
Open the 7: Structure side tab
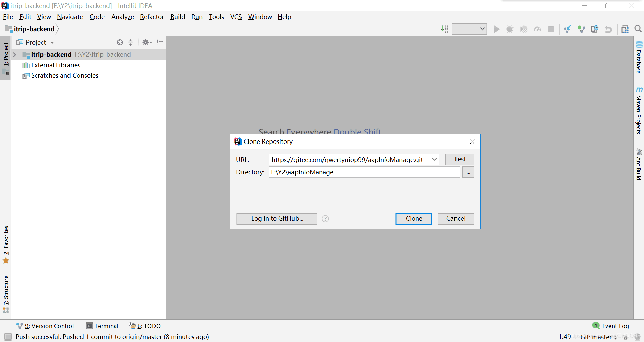tap(6, 294)
